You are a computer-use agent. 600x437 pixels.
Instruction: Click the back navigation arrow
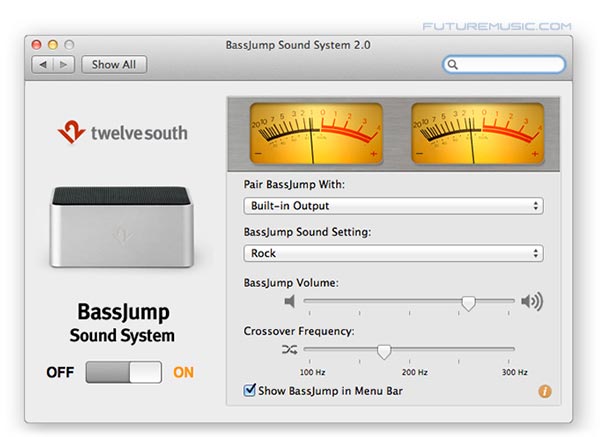coord(43,65)
